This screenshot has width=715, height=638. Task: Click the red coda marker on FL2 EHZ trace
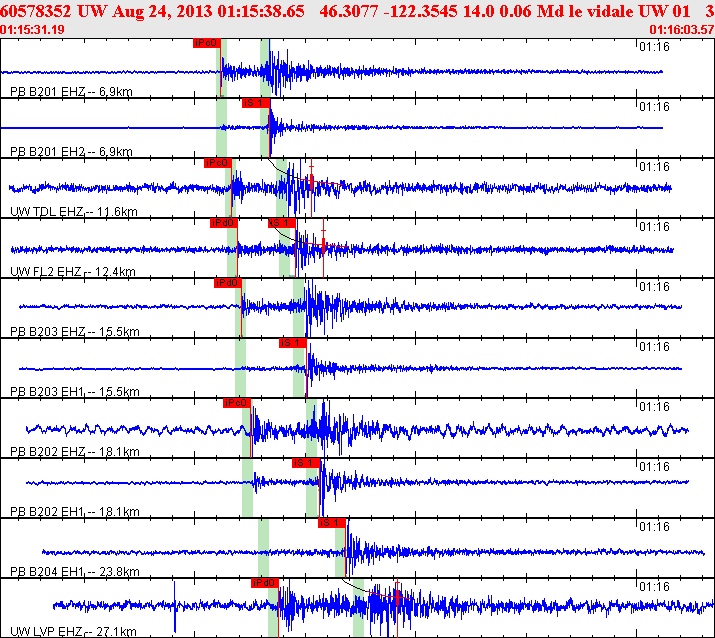click(x=323, y=245)
